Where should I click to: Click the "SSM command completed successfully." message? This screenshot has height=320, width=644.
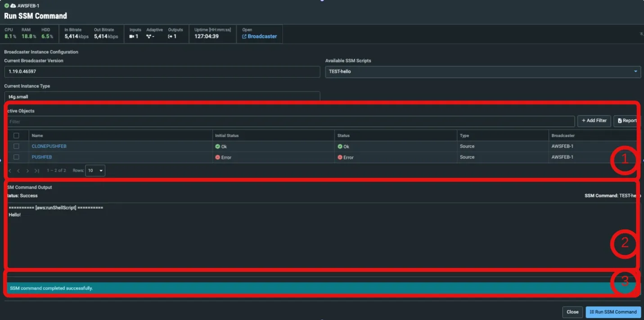tap(51, 288)
